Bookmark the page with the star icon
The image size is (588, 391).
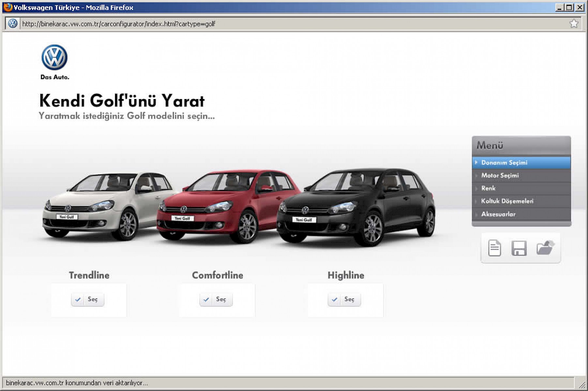pyautogui.click(x=574, y=23)
